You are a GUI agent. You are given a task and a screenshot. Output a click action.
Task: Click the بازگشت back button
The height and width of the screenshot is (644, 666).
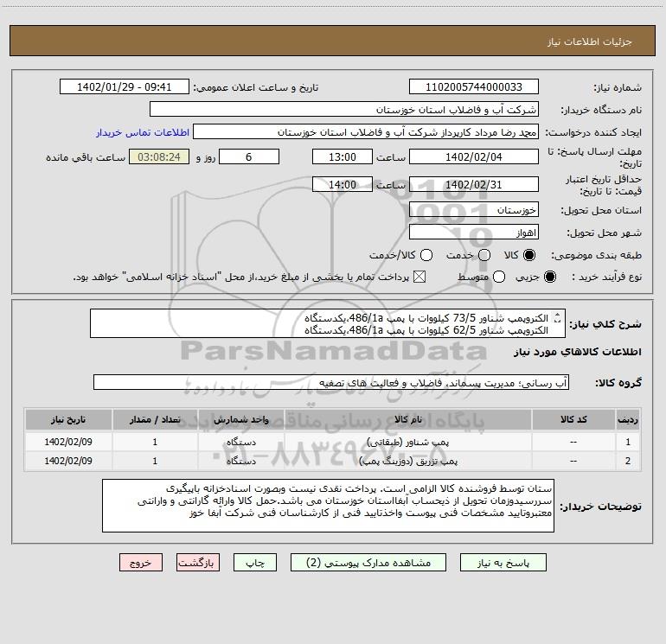point(198,563)
